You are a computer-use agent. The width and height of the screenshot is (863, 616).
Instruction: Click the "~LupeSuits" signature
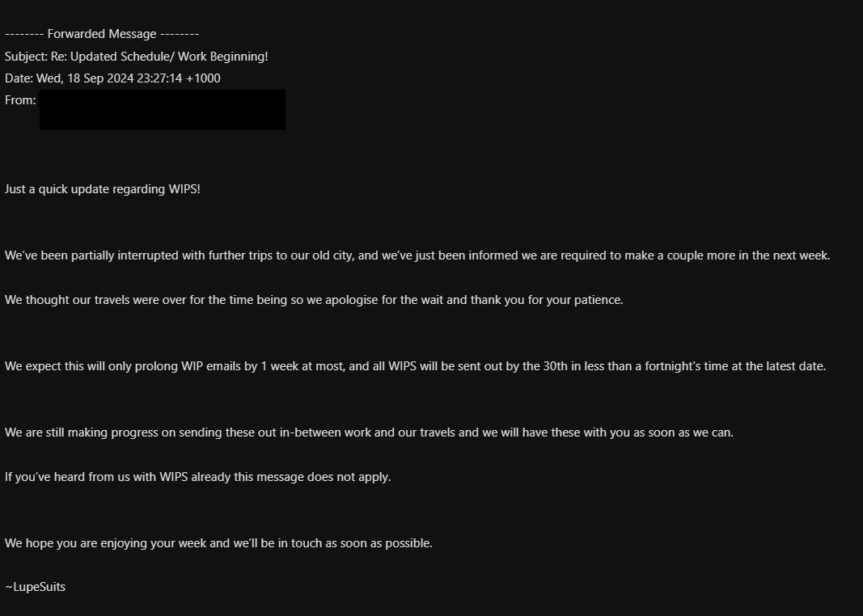pyautogui.click(x=35, y=587)
